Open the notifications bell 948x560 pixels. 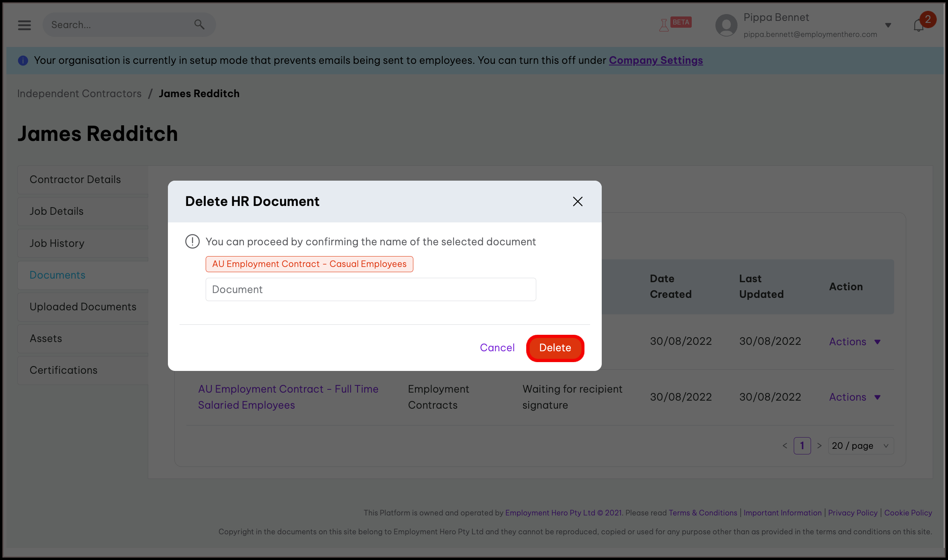(918, 26)
